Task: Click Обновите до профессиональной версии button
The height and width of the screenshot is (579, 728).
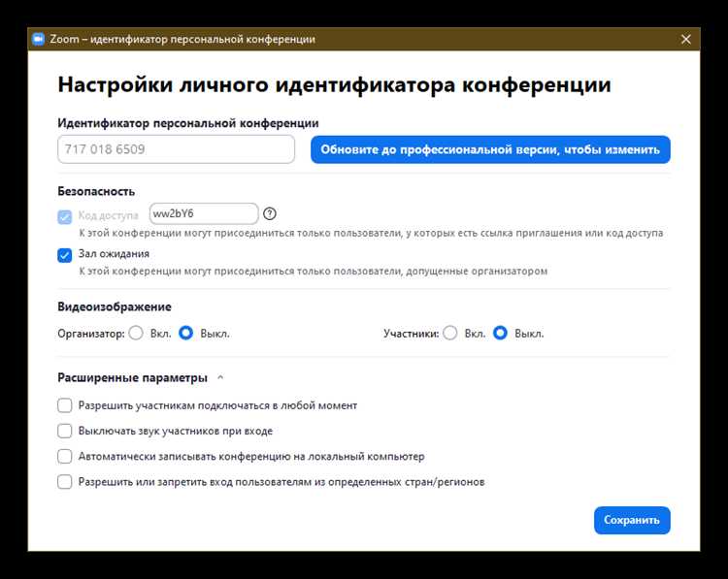Action: pos(490,149)
